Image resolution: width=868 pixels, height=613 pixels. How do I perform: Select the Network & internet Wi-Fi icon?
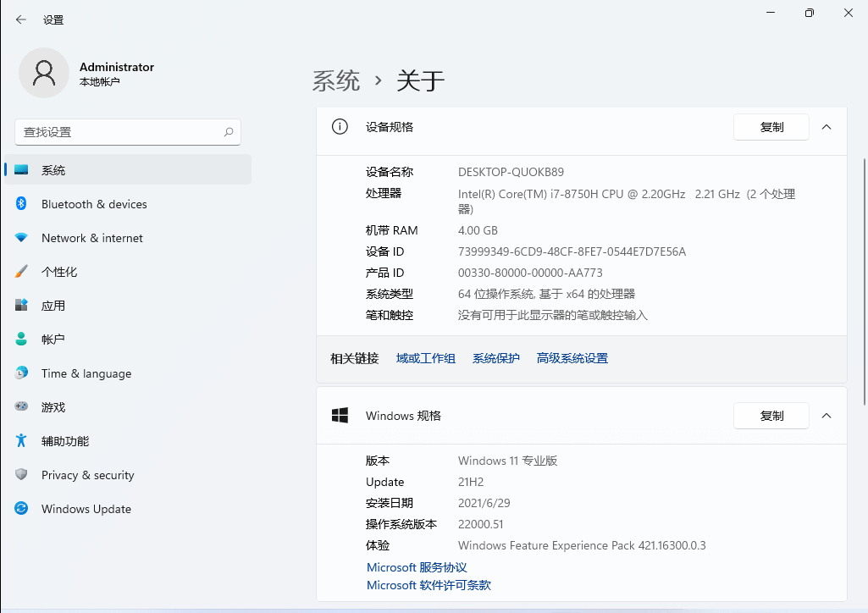21,238
